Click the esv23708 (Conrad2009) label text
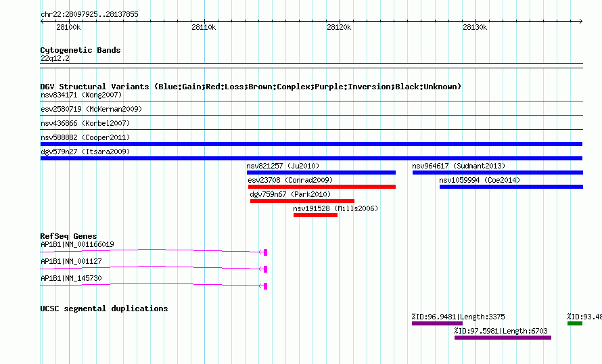Viewport: 602px width, 364px height. 290,180
